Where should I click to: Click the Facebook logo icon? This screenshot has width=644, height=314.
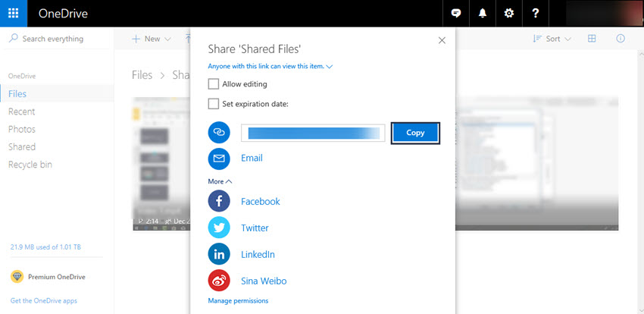click(219, 201)
